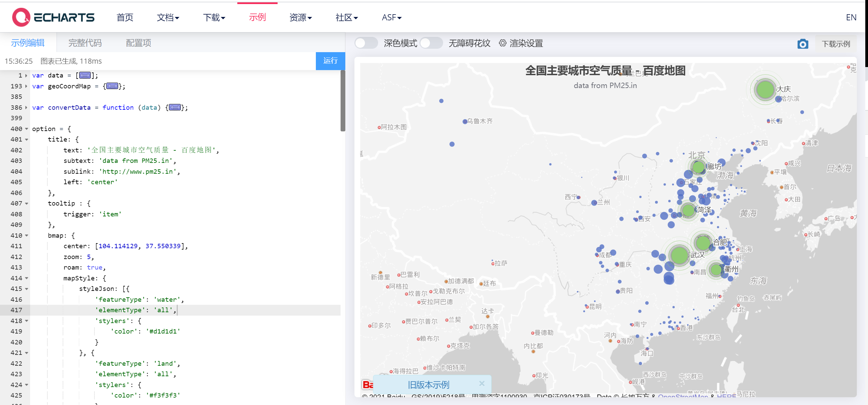Click the ECharts logo icon
The image size is (868, 405).
point(21,17)
